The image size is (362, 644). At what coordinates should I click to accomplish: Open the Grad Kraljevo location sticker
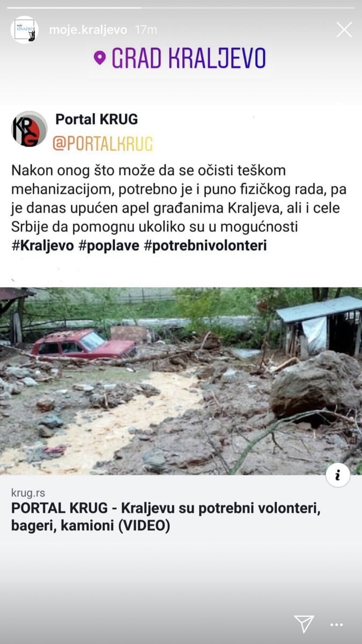pyautogui.click(x=180, y=58)
